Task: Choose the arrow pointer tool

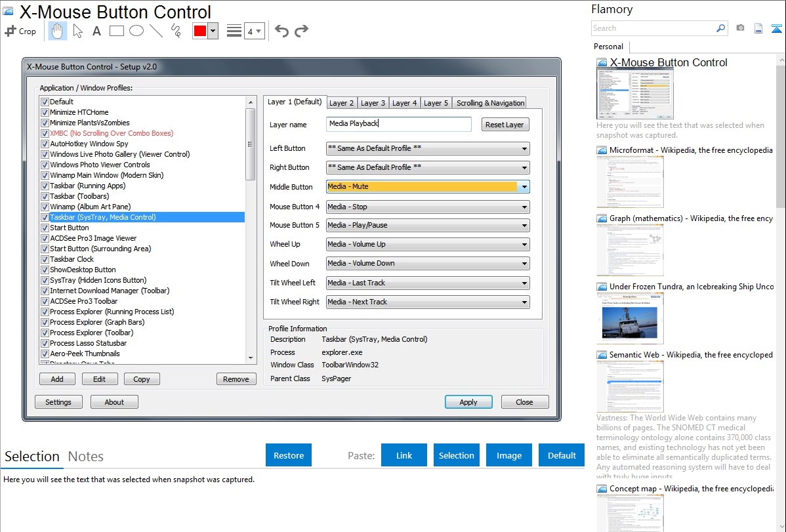Action: (77, 31)
